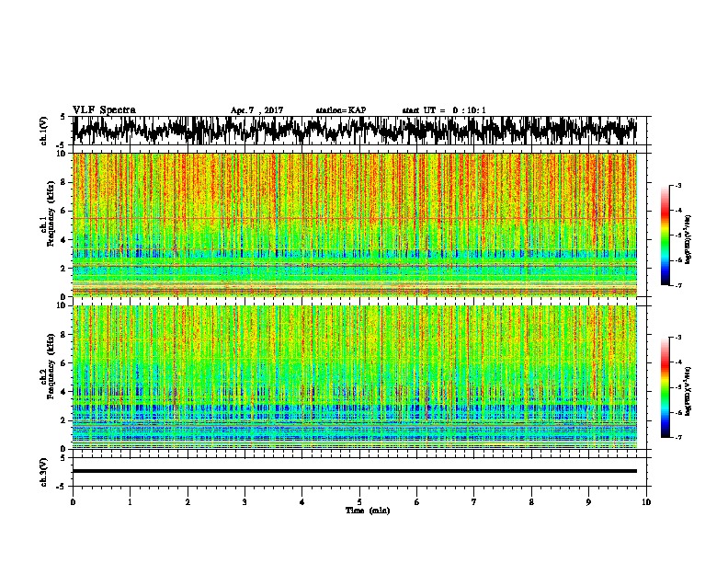This screenshot has height=563, width=728.
Task: Click the ch.1 colorbar log(PSD) label
Action: 688,240
